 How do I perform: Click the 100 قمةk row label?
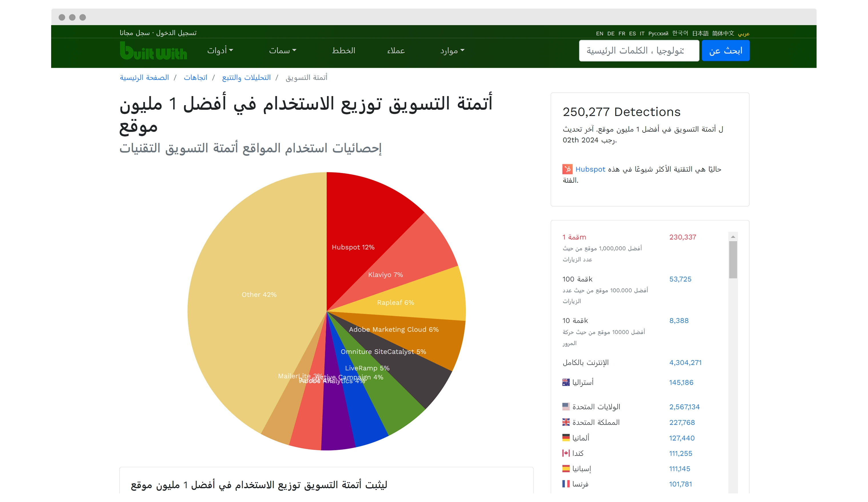pyautogui.click(x=577, y=279)
